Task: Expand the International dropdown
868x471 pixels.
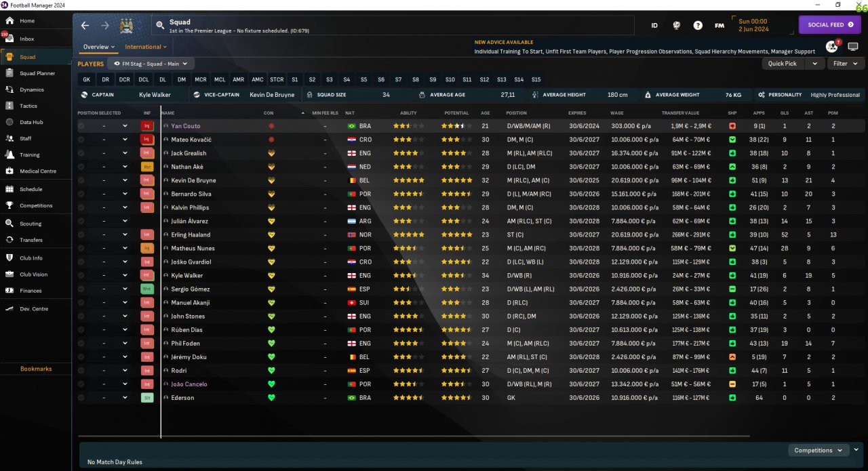Action: (x=146, y=47)
